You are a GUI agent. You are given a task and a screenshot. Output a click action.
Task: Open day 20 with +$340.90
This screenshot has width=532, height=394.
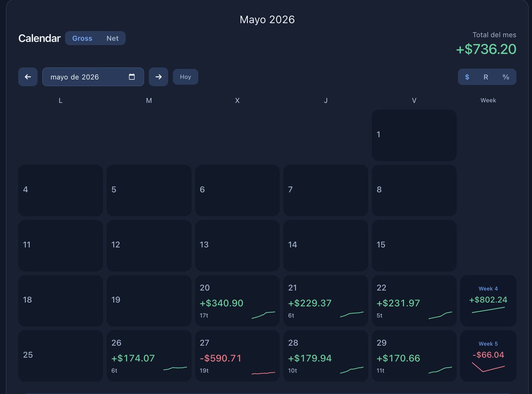[x=237, y=301]
